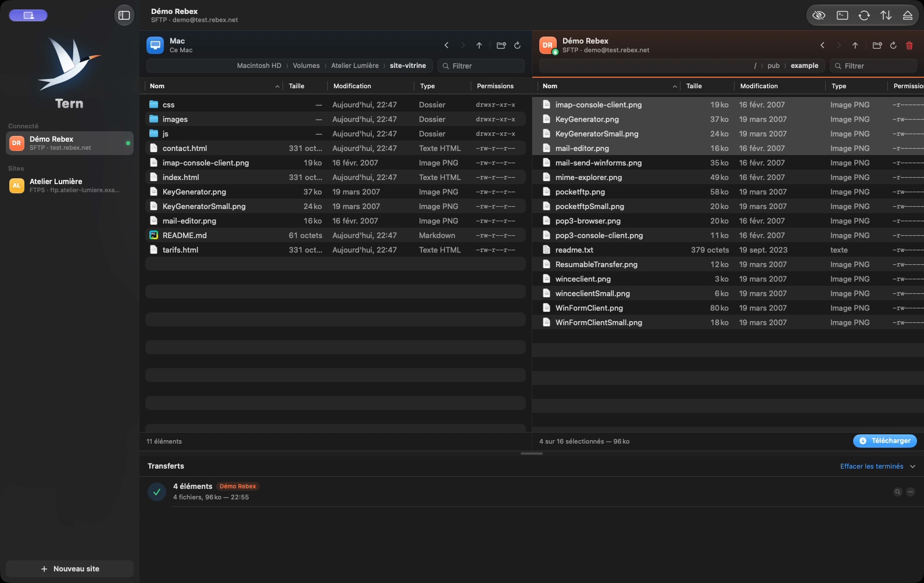Select pop3-browser.png in the remote pane

click(728, 221)
